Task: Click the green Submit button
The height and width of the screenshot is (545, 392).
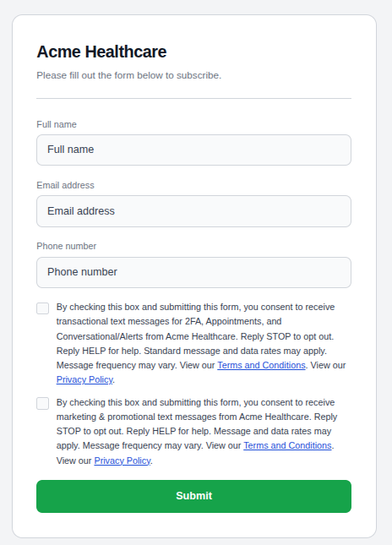Action: (193, 496)
